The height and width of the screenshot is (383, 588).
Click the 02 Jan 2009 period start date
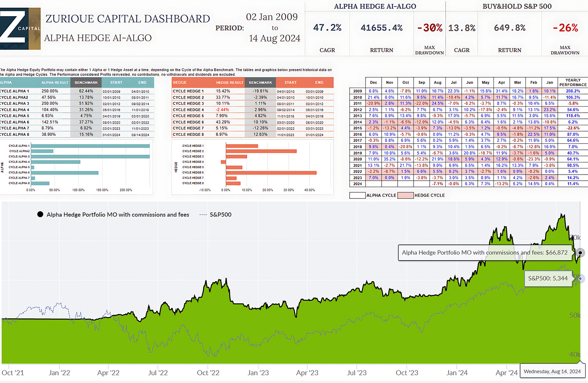(272, 17)
